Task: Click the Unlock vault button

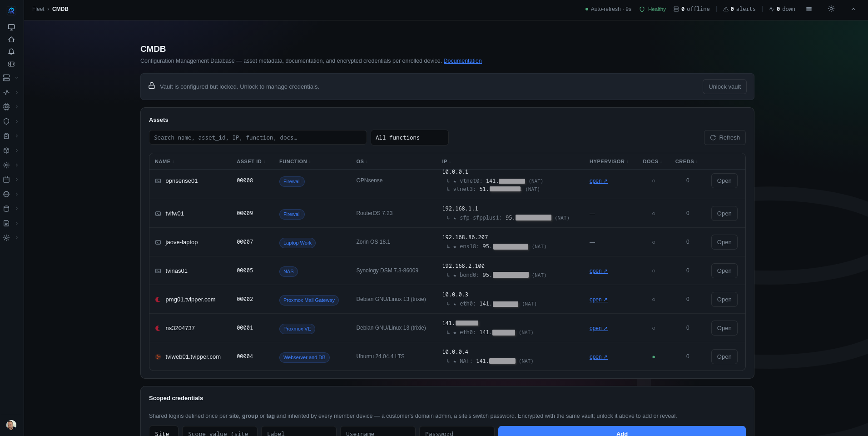Action: [x=724, y=86]
